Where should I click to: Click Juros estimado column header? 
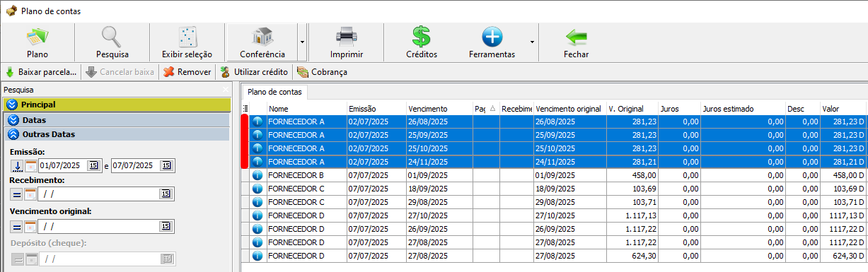pos(743,109)
